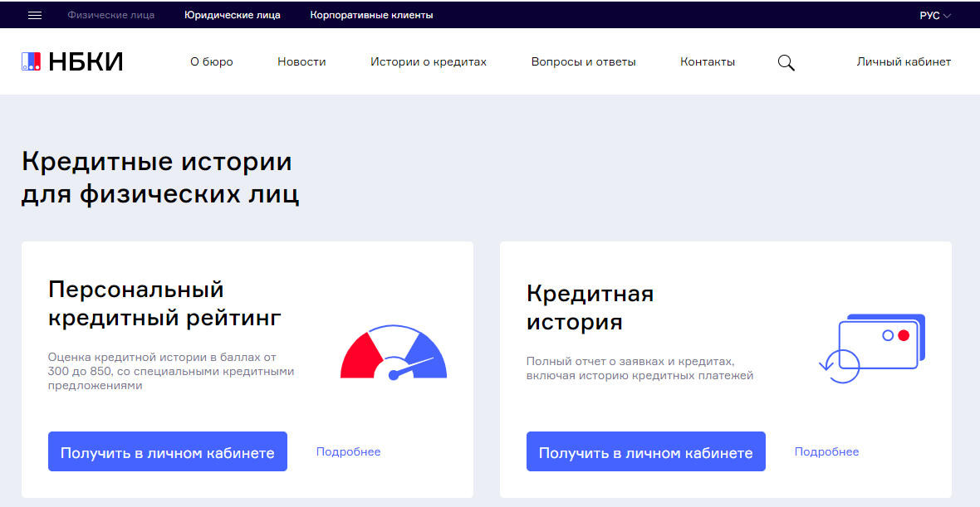Click Получить в личном кабинете for Кредитная история
This screenshot has width=980, height=507.
pyautogui.click(x=645, y=451)
